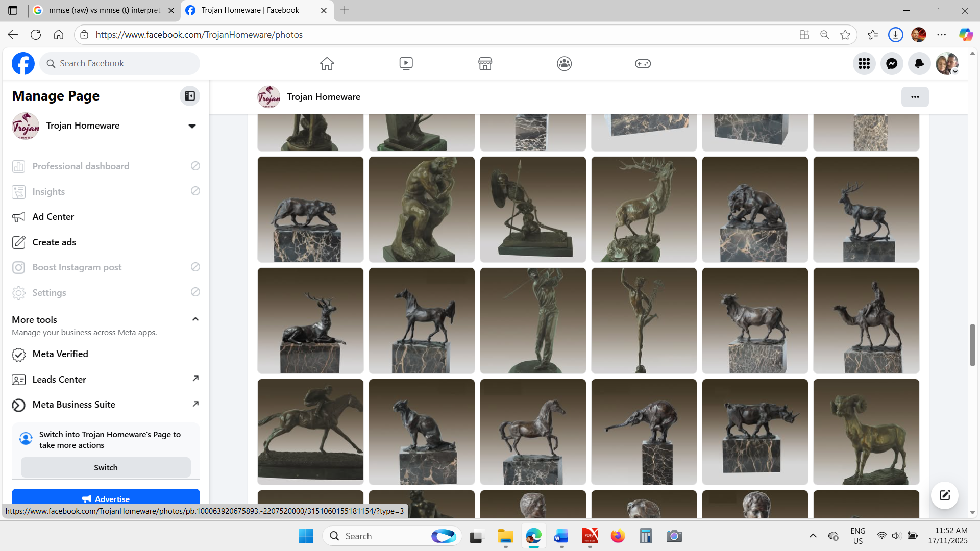The image size is (980, 551).
Task: Open the notifications bell
Action: (919, 64)
